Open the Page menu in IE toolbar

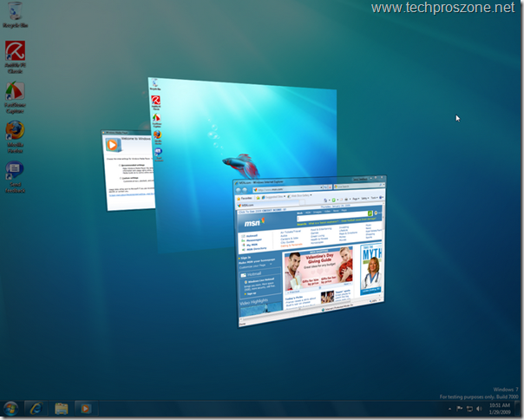tap(356, 199)
